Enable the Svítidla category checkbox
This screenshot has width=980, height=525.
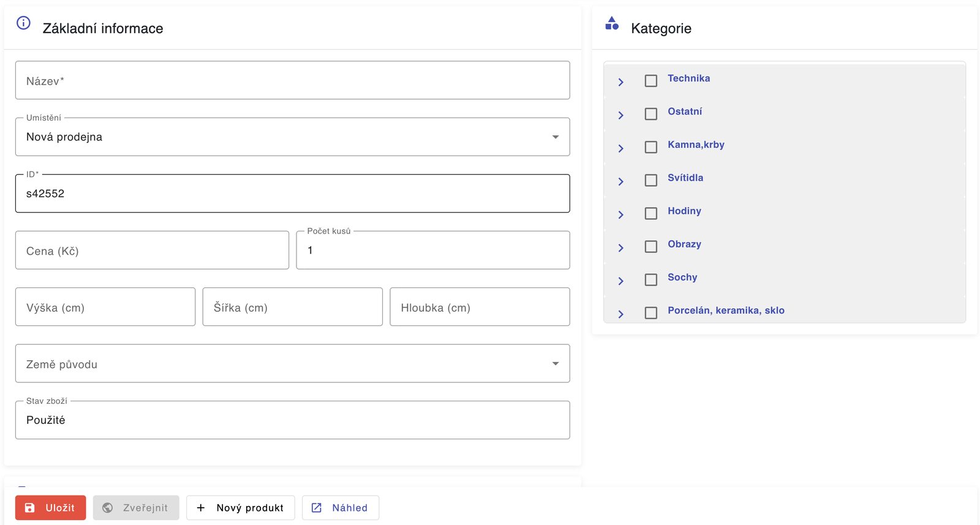point(651,180)
